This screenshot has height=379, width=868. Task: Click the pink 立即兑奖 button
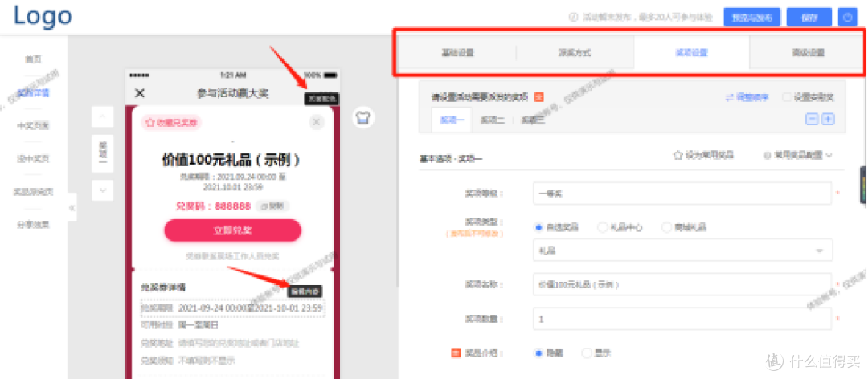(x=232, y=230)
